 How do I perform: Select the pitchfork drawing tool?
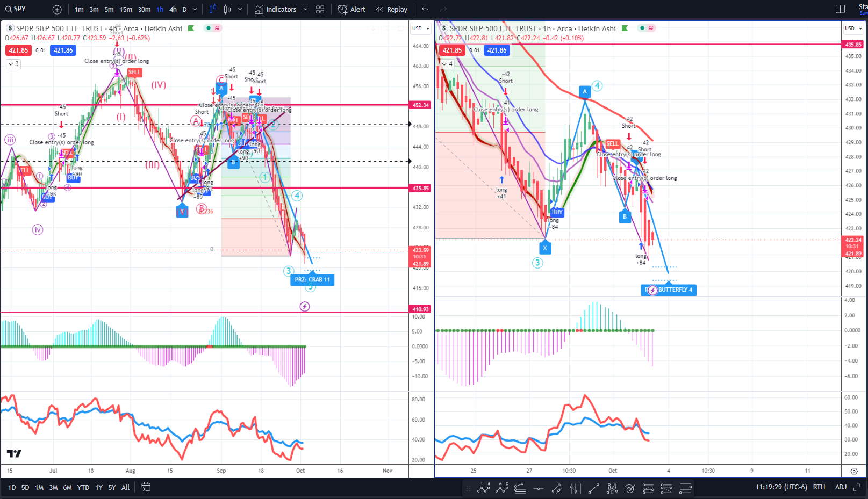576,488
